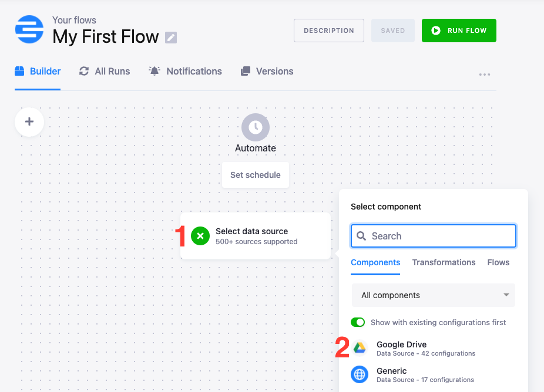Open the Versions tab
Image resolution: width=544 pixels, height=392 pixels.
[x=267, y=71]
